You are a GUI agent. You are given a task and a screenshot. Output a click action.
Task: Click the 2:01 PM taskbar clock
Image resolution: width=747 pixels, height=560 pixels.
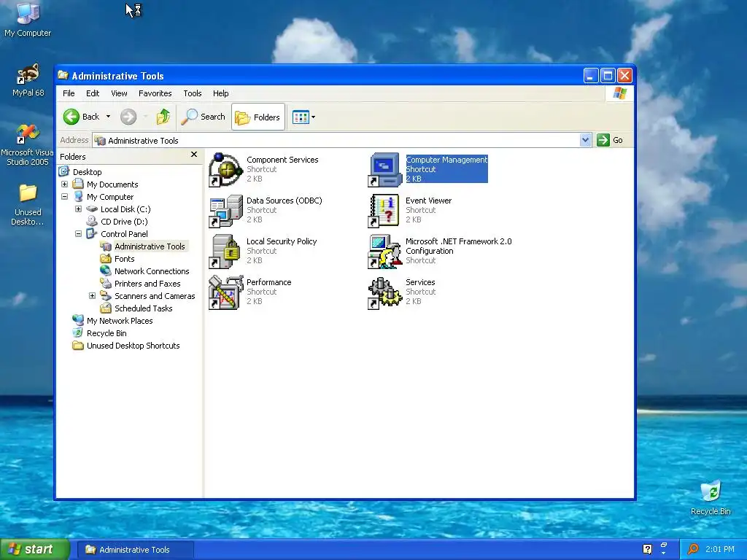(x=720, y=549)
